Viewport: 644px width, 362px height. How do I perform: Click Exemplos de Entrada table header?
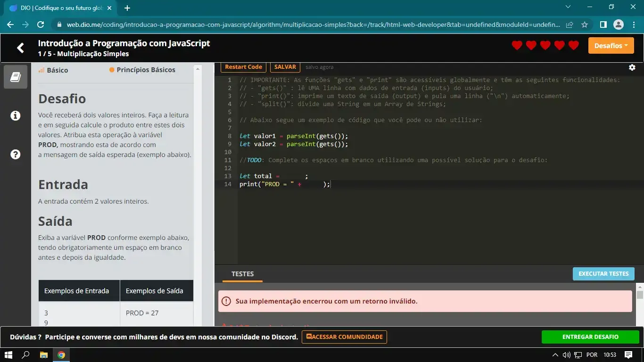pyautogui.click(x=79, y=291)
